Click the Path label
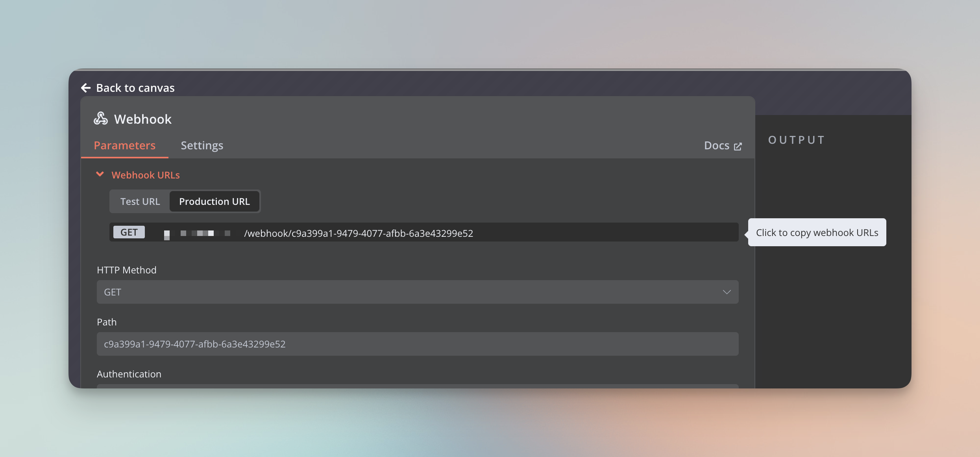980x457 pixels. 107,322
